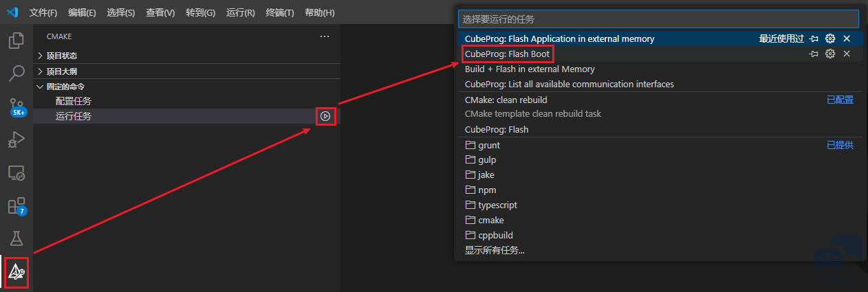This screenshot has width=868, height=292.
Task: Open the Run and Debug view
Action: 16,139
